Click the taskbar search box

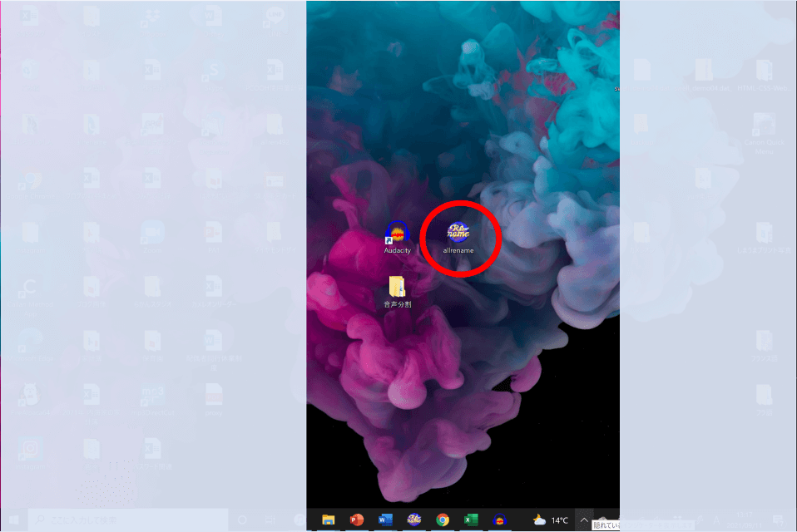[127, 520]
